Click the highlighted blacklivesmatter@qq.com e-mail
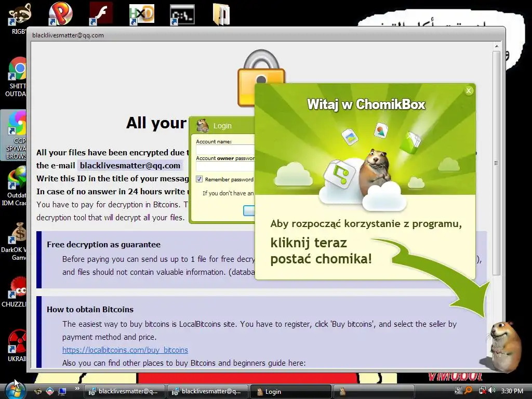532x399 pixels. click(x=130, y=166)
